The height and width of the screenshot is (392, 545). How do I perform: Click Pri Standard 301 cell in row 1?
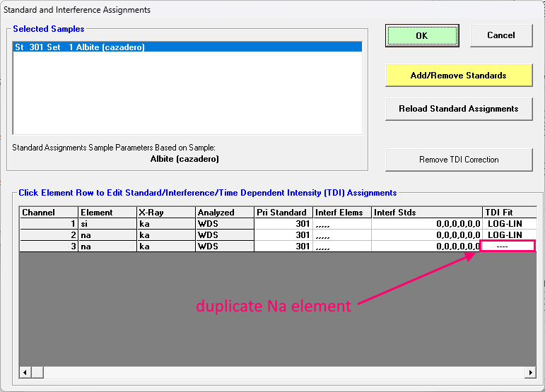[283, 224]
